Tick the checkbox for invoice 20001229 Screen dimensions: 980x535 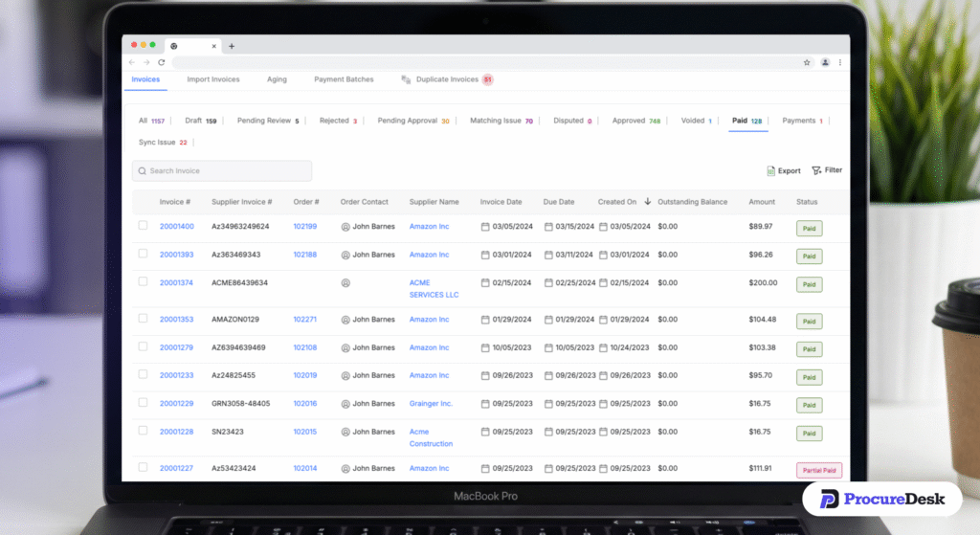click(143, 403)
